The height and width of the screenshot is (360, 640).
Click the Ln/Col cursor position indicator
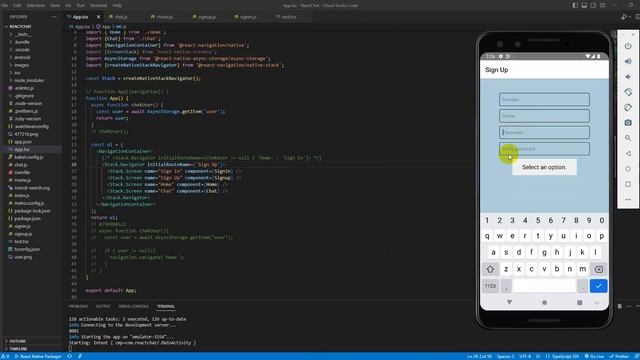point(480,356)
